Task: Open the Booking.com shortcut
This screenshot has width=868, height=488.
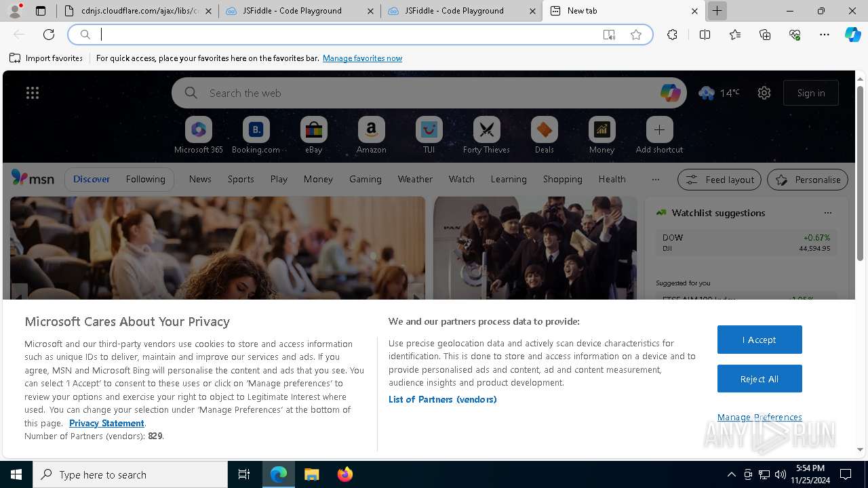Action: pos(256,136)
